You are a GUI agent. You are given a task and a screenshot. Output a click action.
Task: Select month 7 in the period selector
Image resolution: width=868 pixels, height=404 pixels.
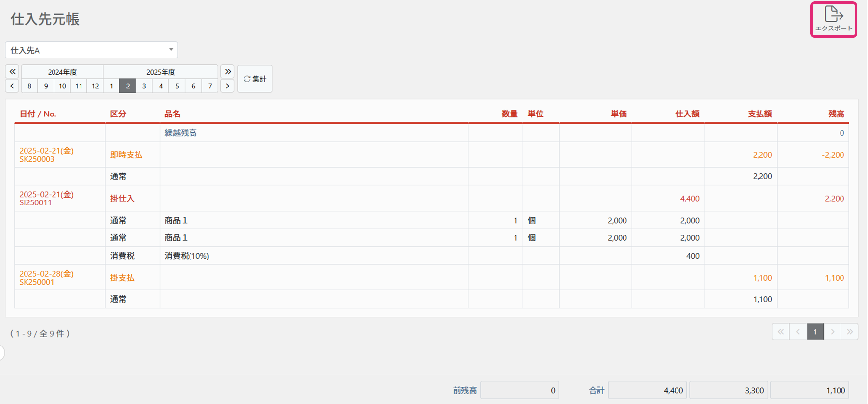tap(210, 86)
